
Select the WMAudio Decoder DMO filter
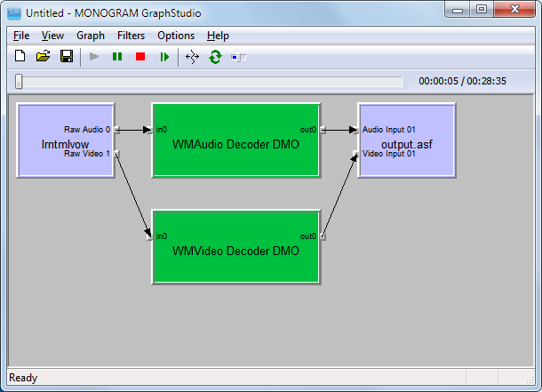point(236,140)
